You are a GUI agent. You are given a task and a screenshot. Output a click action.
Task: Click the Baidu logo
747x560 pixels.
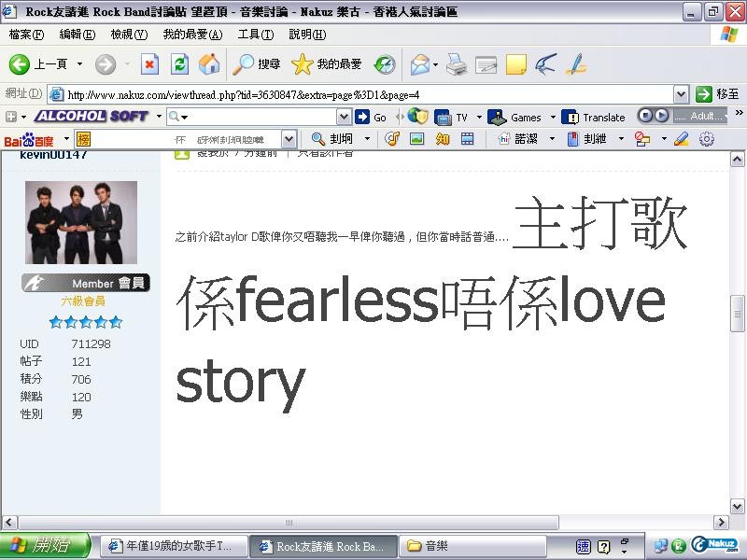pyautogui.click(x=29, y=140)
